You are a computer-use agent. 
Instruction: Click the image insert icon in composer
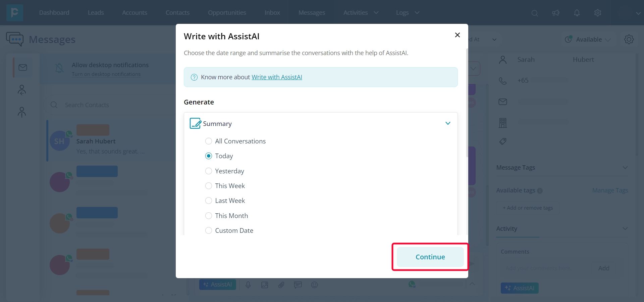[265, 285]
